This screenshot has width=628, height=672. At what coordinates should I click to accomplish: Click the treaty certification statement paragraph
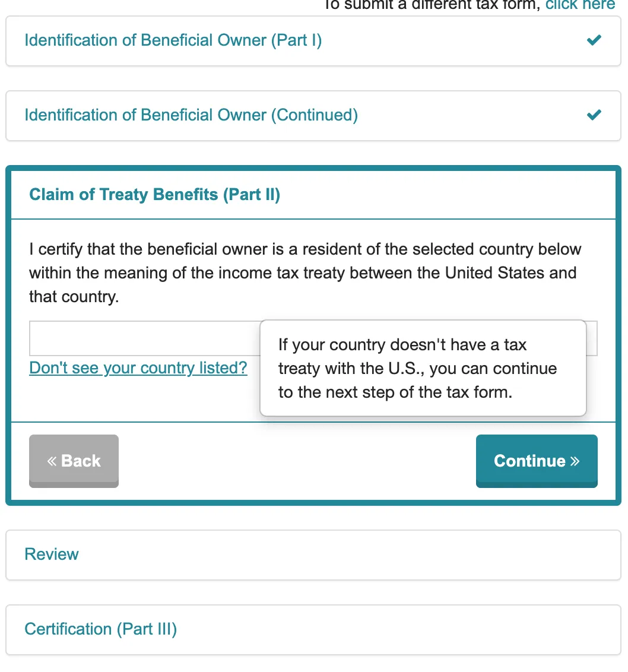click(x=305, y=272)
